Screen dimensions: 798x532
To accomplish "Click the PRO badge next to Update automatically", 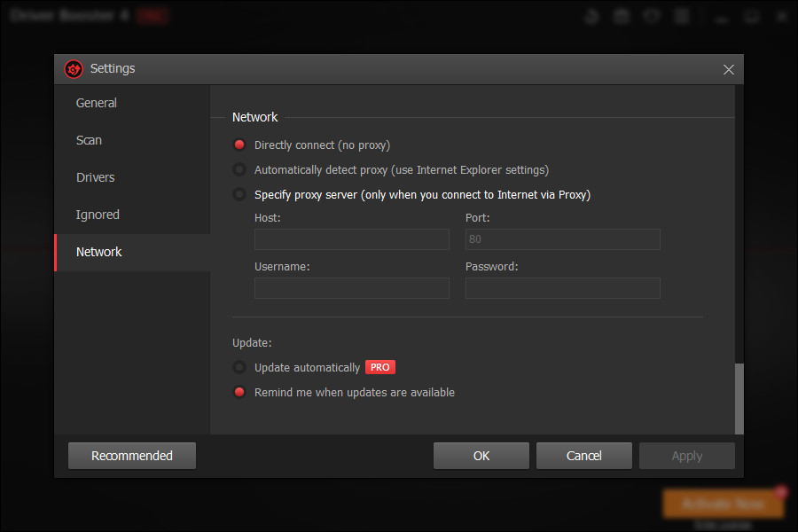I will (x=379, y=366).
